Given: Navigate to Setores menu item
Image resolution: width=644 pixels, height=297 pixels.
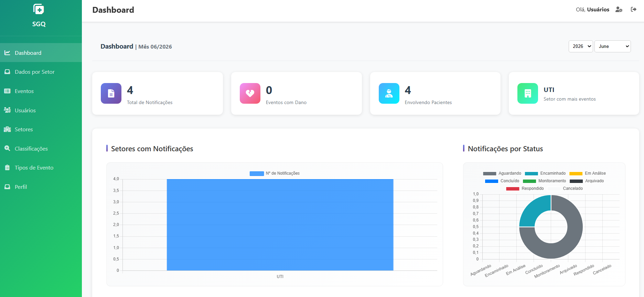Looking at the screenshot, I should click(x=41, y=129).
